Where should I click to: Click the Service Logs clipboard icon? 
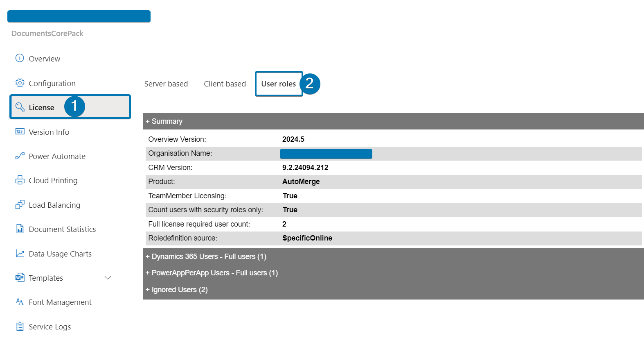tap(20, 327)
